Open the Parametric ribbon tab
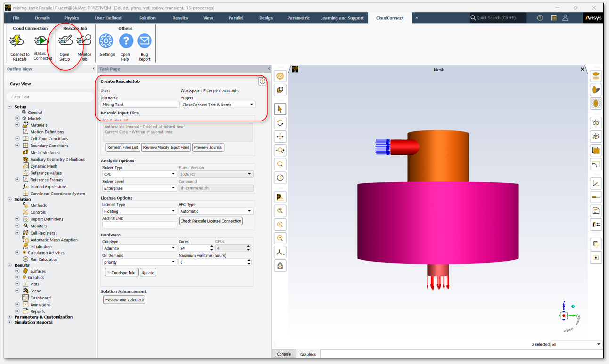The image size is (609, 364). (x=299, y=18)
